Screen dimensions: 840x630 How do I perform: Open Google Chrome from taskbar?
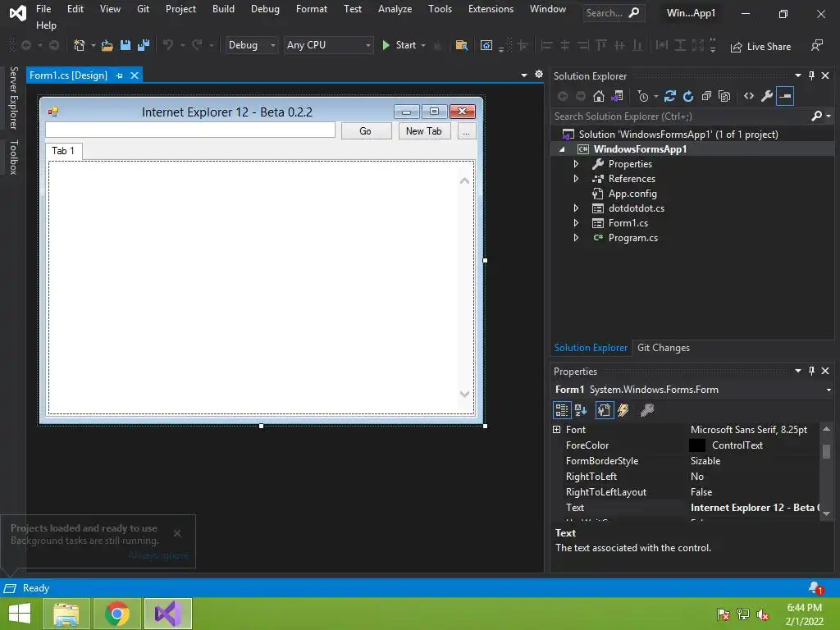(x=117, y=614)
